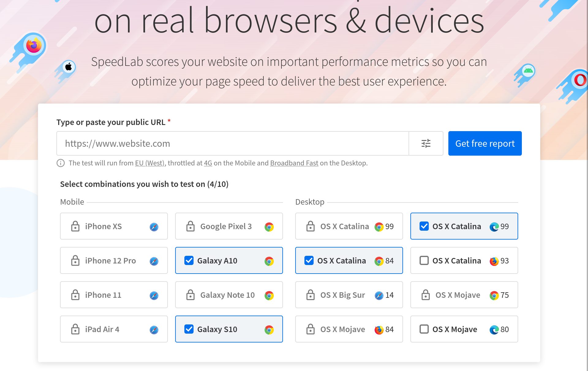Click the Safari browser icon on iPhone XS
The width and height of the screenshot is (588, 371).
coord(154,226)
